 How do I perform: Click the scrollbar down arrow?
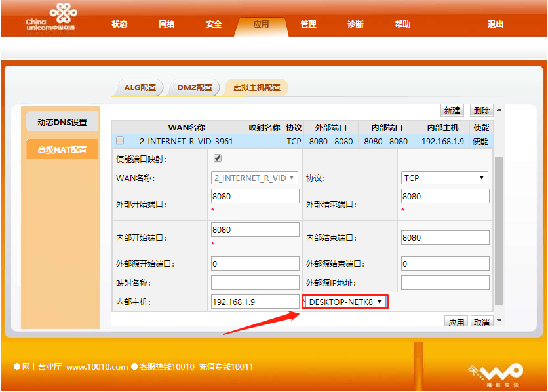click(x=499, y=321)
